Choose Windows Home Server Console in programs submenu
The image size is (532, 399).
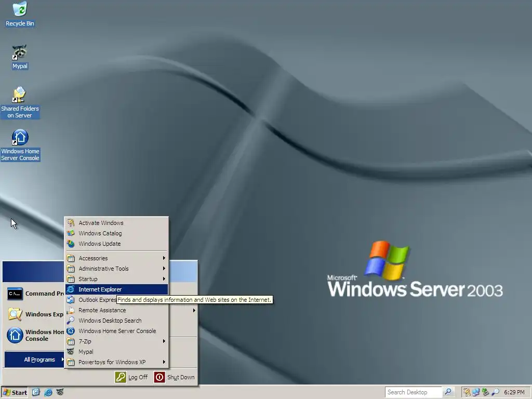117,331
